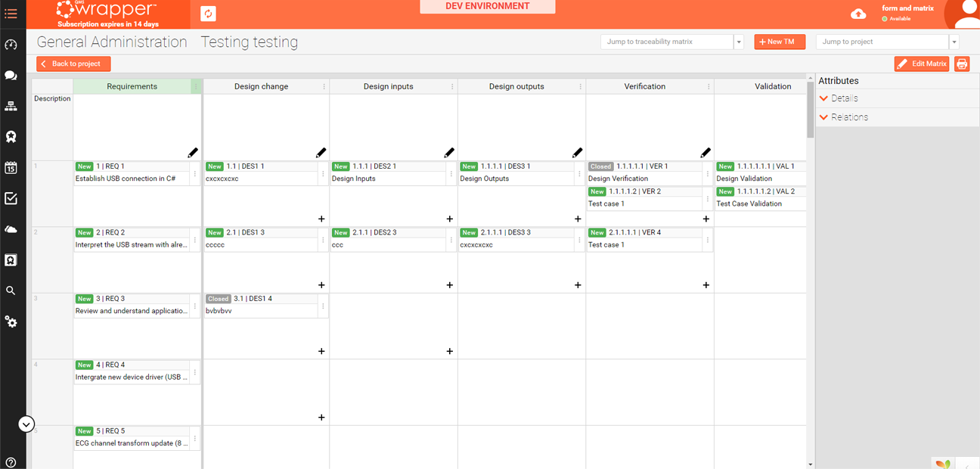Open the settings gears icon in sidebar
980x469 pixels.
point(11,321)
